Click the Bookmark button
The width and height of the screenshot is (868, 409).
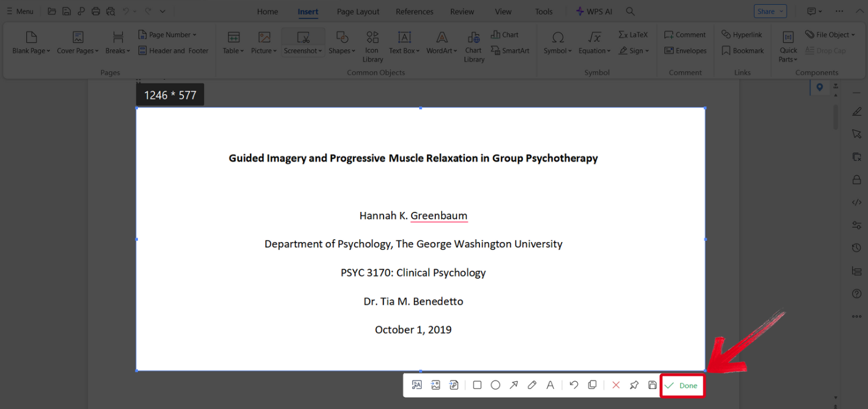pos(742,51)
